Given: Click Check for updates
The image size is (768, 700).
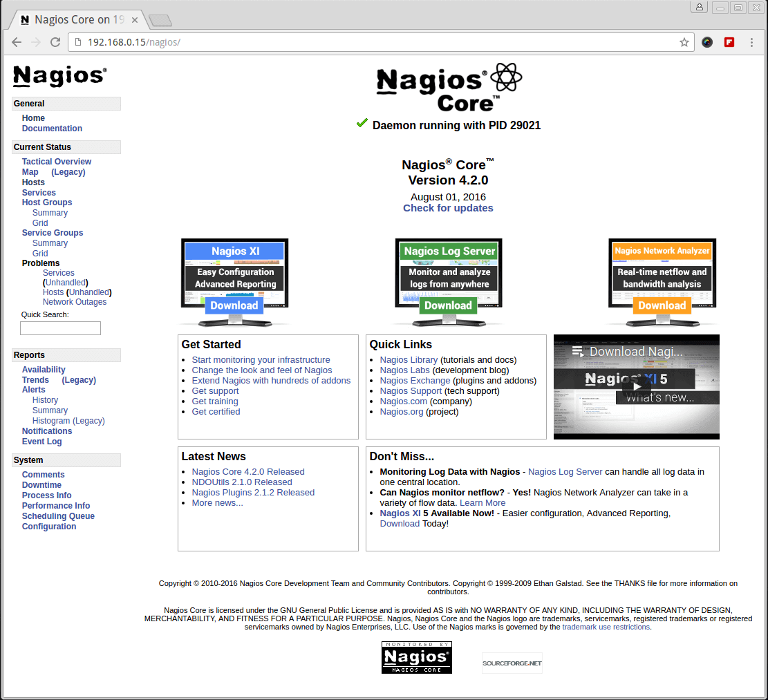Looking at the screenshot, I should 448,208.
